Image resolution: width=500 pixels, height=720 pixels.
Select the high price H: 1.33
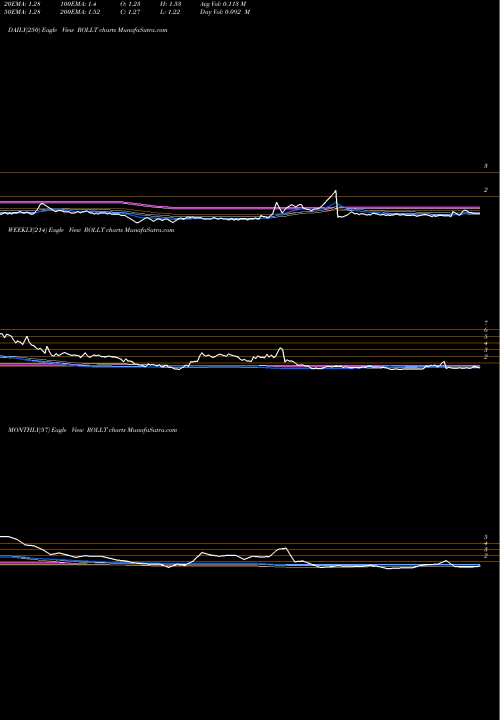click(x=170, y=4)
